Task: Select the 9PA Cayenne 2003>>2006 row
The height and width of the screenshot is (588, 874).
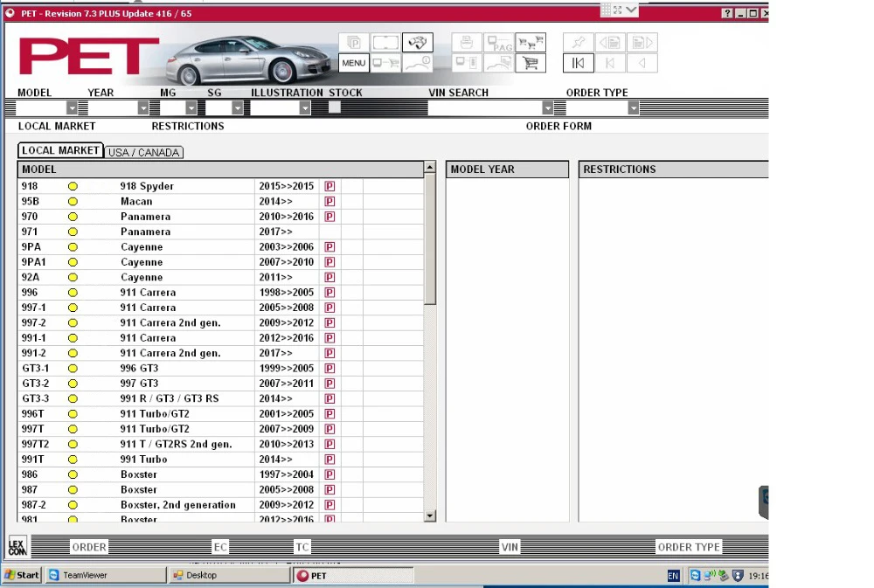Action: [x=220, y=247]
